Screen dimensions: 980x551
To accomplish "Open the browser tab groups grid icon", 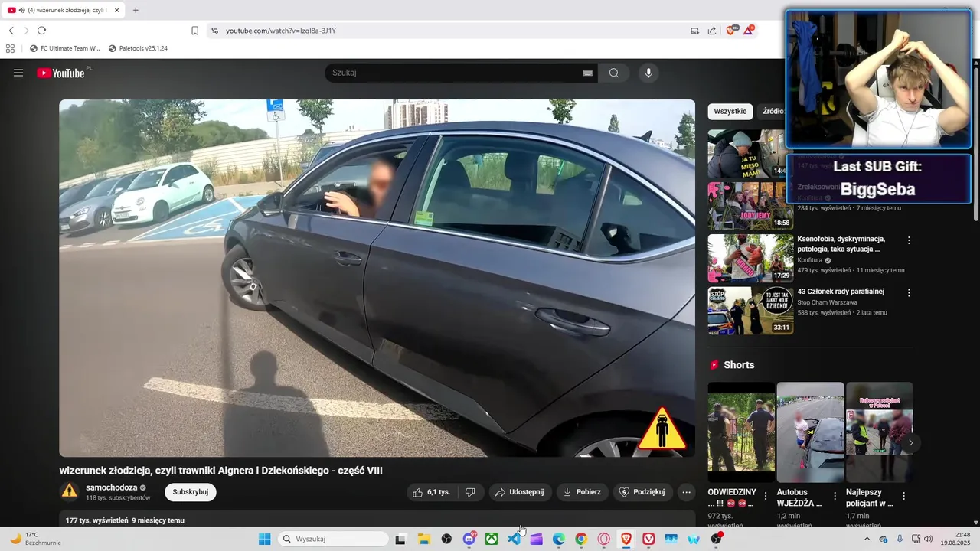I will (x=10, y=48).
